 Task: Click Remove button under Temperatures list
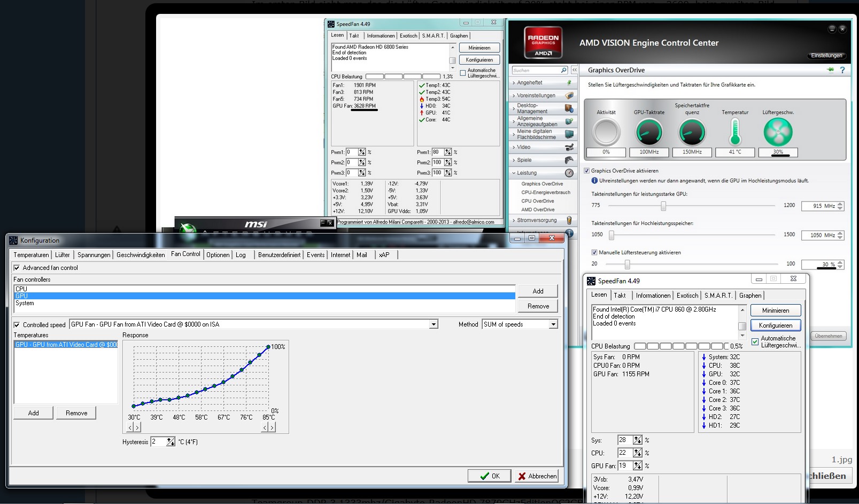tap(76, 413)
